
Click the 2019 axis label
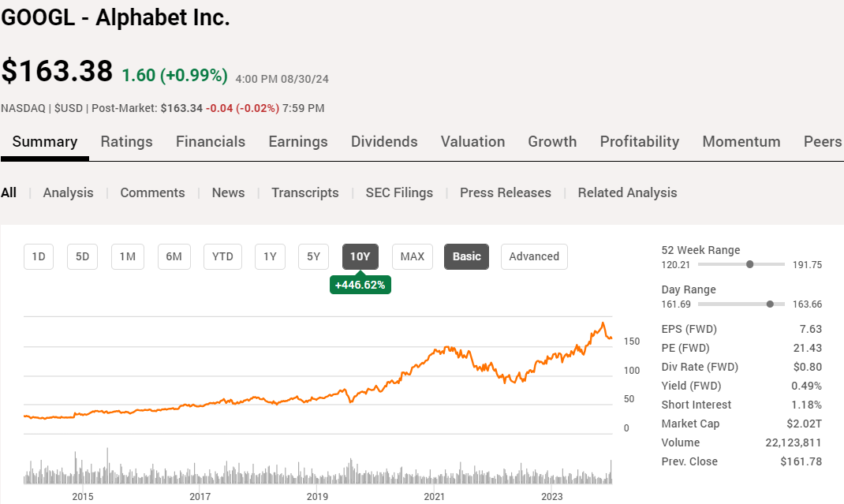click(318, 496)
